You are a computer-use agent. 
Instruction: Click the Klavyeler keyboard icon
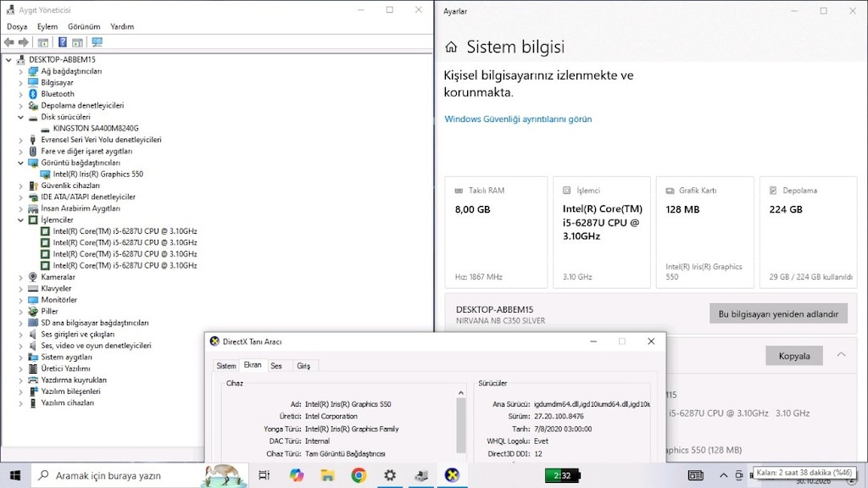(x=33, y=288)
